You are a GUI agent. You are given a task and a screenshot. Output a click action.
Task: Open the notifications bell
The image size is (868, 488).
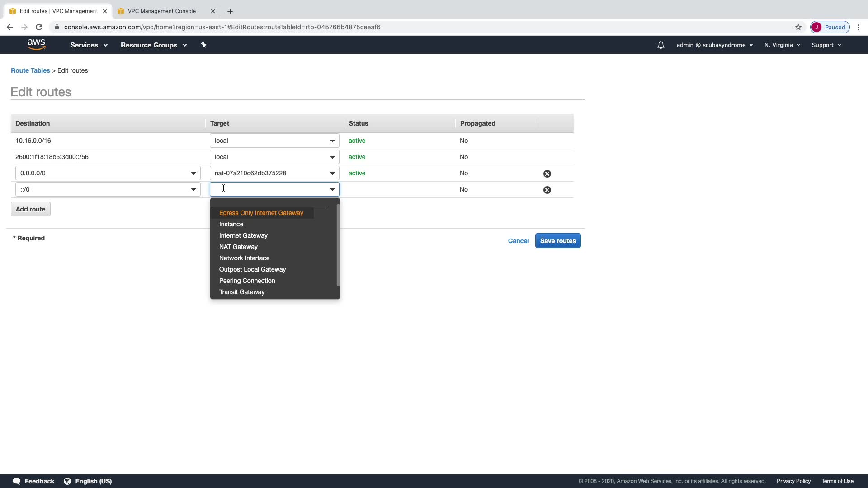coord(660,45)
